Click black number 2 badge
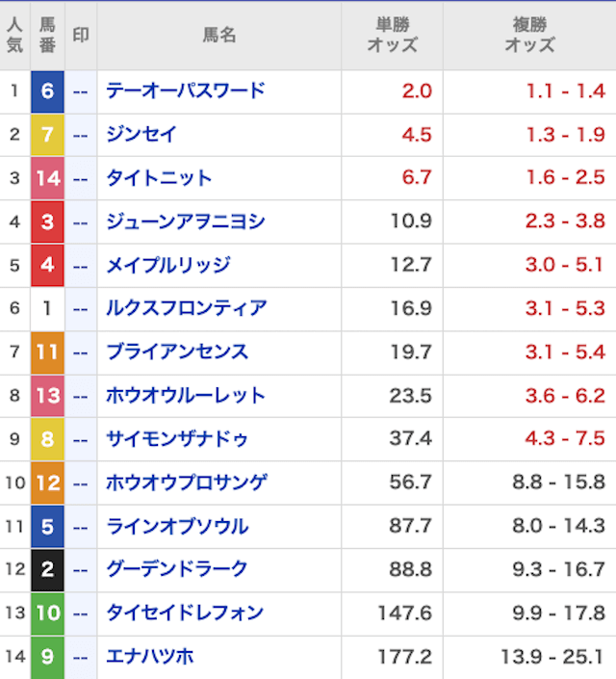The width and height of the screenshot is (616, 679). [x=47, y=569]
